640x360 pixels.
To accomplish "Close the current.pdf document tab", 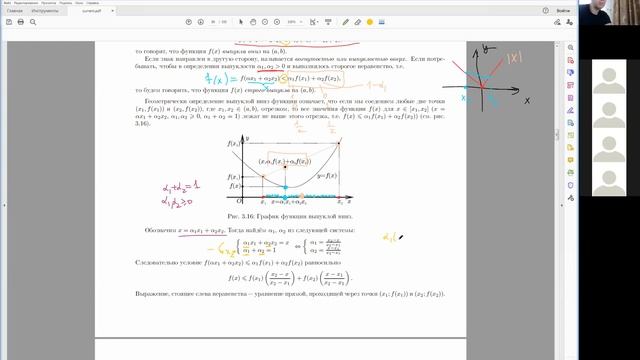I will (x=112, y=11).
